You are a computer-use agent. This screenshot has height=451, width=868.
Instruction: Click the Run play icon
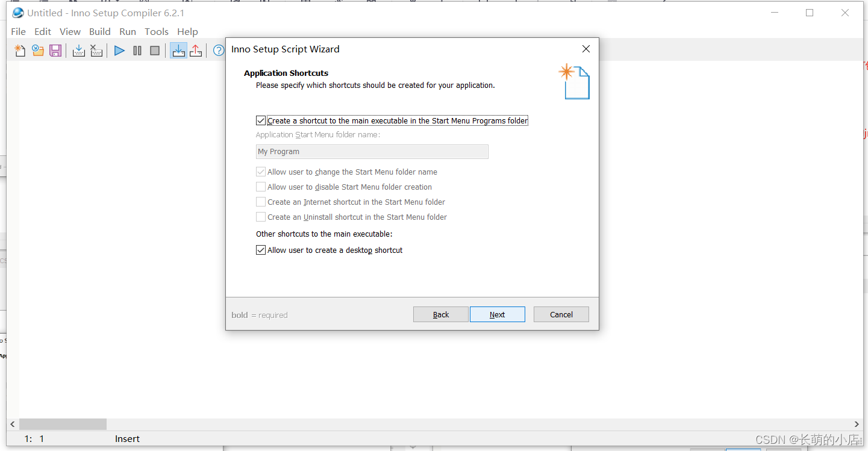point(119,51)
